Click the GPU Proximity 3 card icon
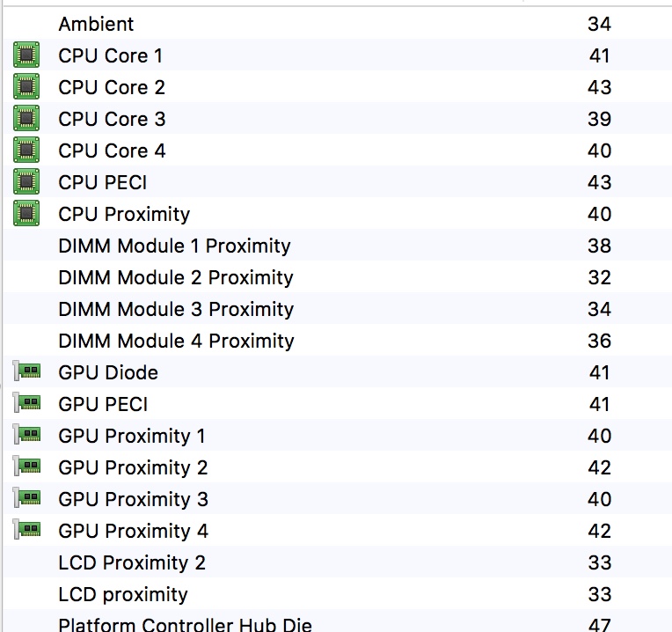Screen dimensions: 672x632 [x=27, y=498]
